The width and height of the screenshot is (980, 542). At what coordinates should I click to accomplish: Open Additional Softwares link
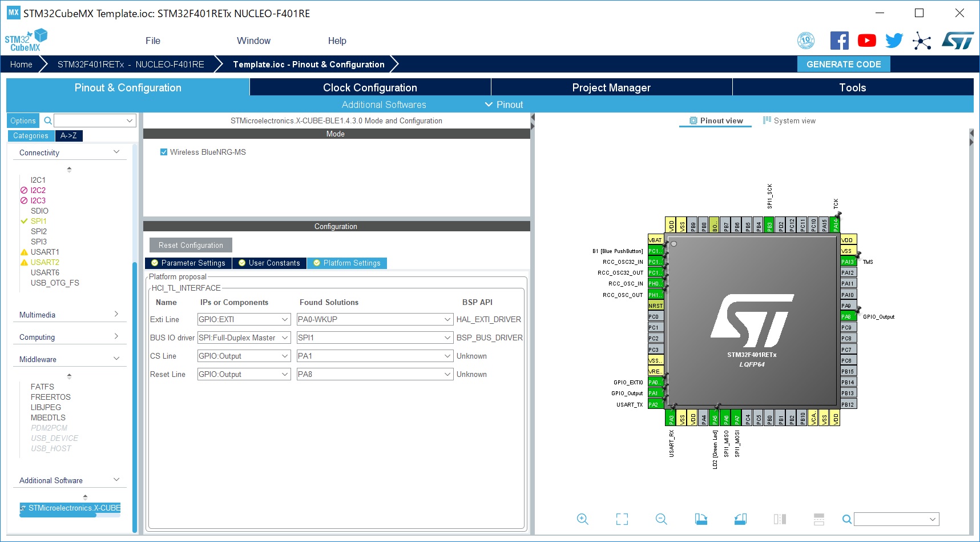[384, 105]
